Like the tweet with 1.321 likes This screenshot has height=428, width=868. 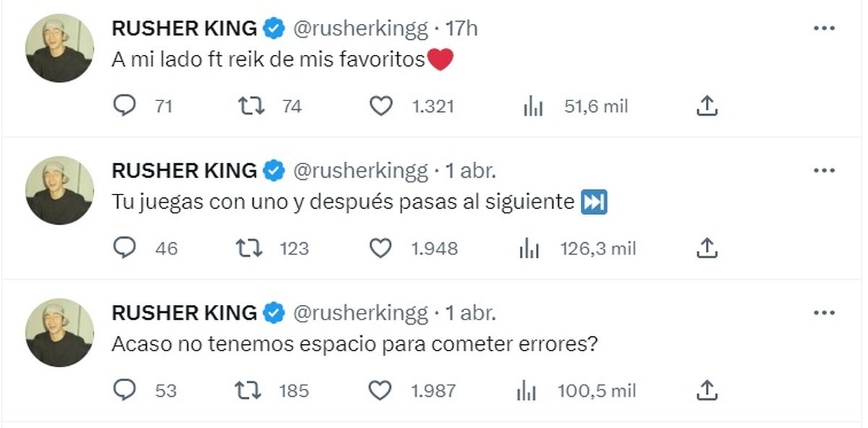point(380,107)
